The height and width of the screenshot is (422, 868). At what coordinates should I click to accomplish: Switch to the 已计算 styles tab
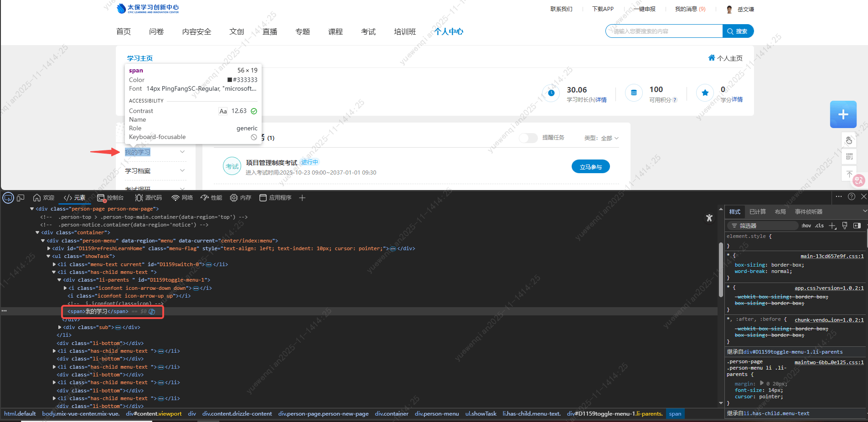pyautogui.click(x=757, y=211)
